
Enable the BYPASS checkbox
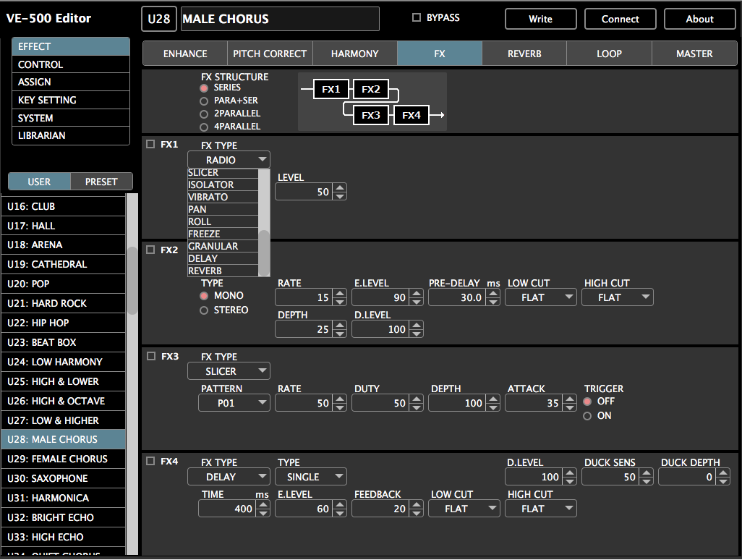pos(416,17)
